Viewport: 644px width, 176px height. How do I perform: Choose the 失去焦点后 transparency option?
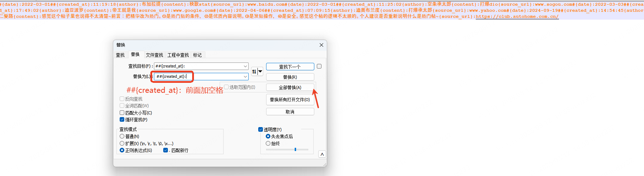click(x=268, y=136)
